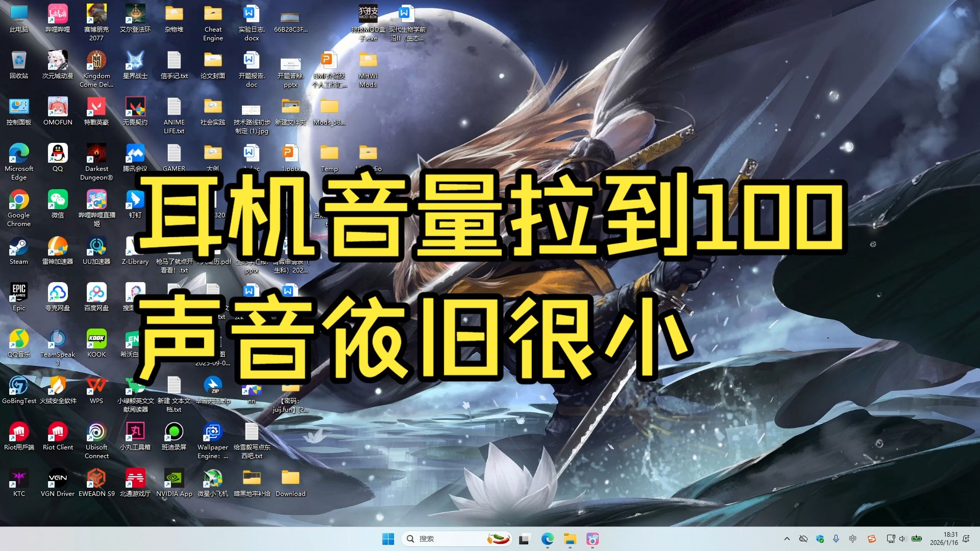Screen dimensions: 980x551
Task: Launch QQ from the desktop
Action: [x=58, y=158]
